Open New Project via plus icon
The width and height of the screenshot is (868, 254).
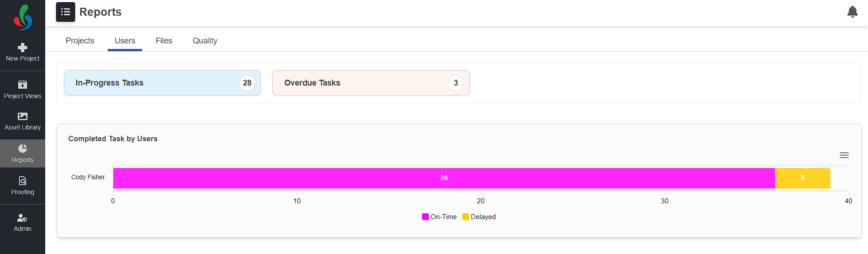point(23,48)
